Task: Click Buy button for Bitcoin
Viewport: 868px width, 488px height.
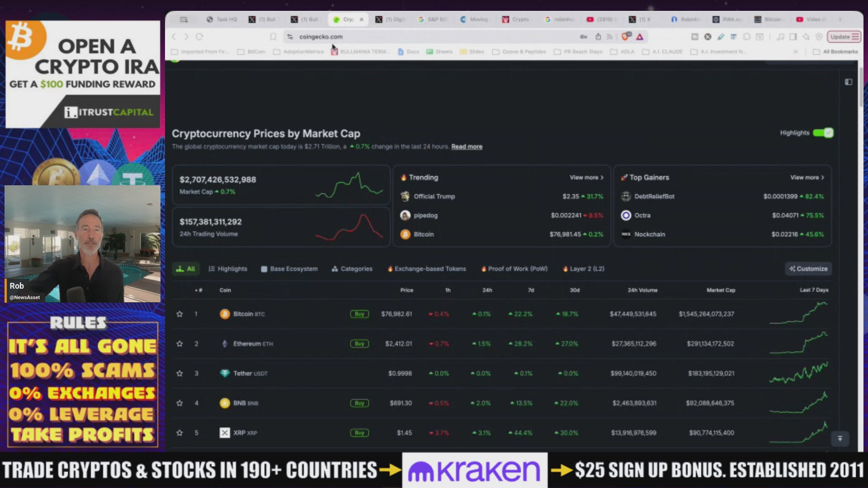Action: point(359,314)
